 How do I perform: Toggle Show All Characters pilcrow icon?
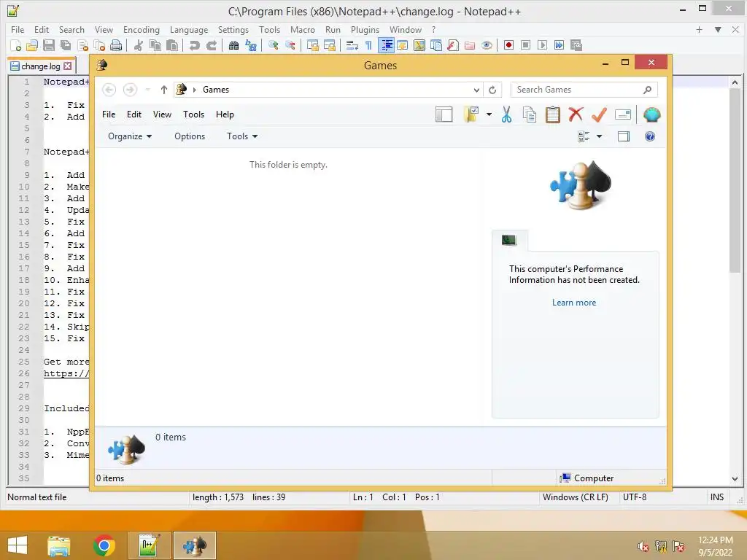tap(368, 45)
